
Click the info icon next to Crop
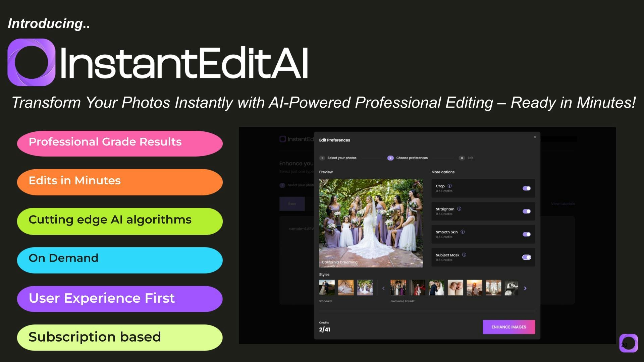[449, 186]
